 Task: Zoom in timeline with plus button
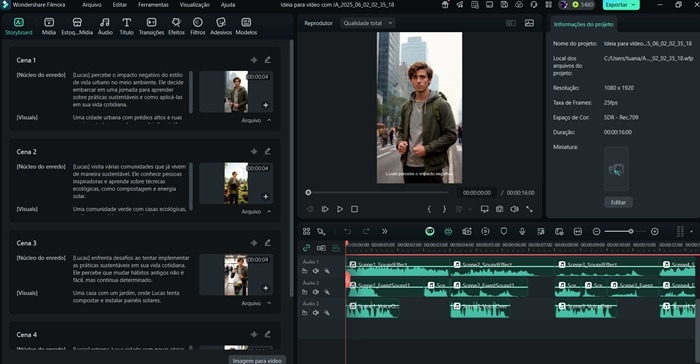point(654,231)
